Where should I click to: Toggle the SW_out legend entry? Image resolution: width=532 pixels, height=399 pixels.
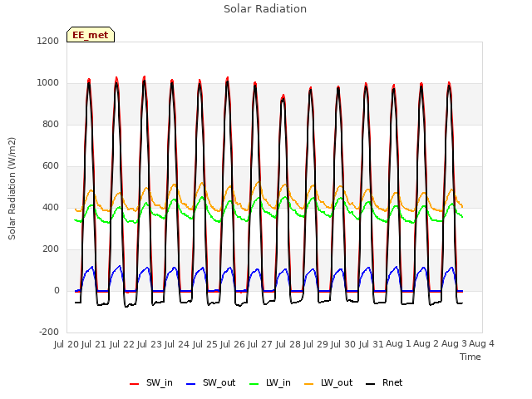(210, 383)
